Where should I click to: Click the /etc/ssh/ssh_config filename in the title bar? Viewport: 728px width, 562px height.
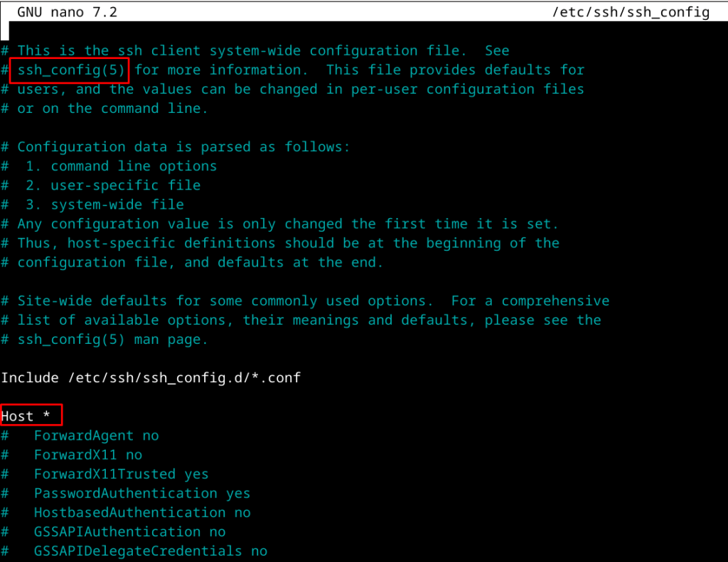coord(631,12)
